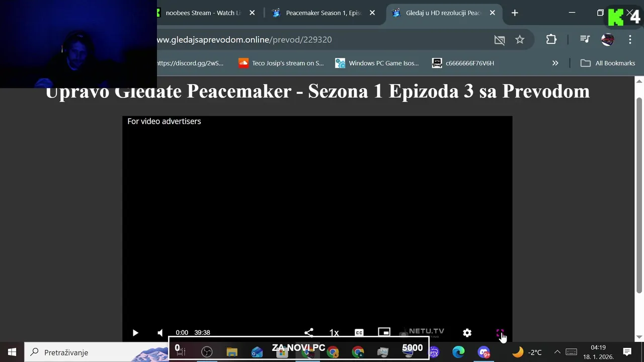644x362 pixels.
Task: Switch to the Peacemaker Season 1 tab
Action: 324,13
